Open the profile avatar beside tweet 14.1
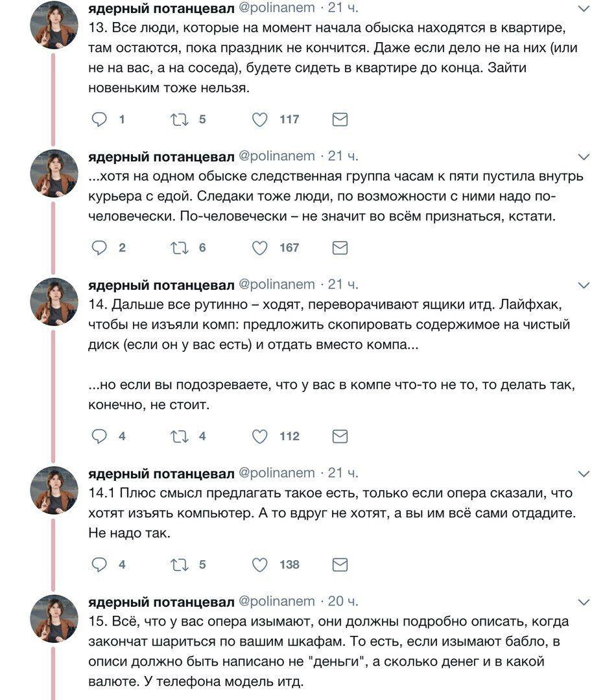The image size is (616, 700). [54, 490]
